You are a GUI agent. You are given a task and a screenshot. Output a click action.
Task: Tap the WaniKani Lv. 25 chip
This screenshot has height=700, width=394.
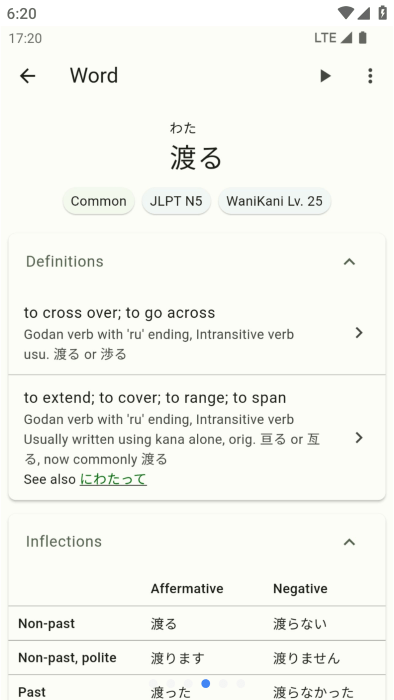(x=274, y=201)
